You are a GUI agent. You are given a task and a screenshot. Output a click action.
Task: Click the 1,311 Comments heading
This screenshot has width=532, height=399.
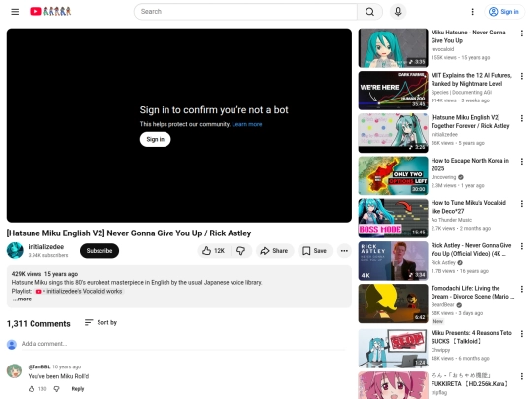tap(38, 324)
